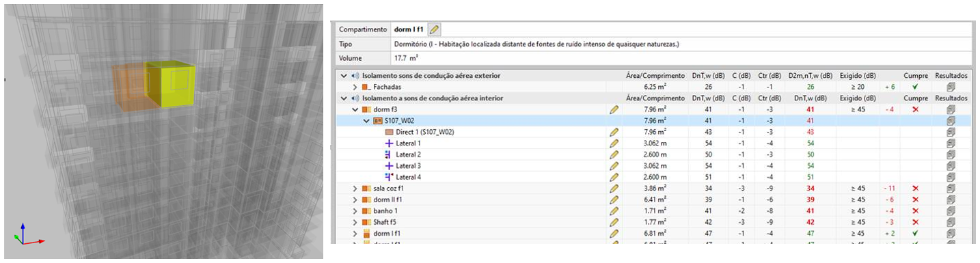This screenshot has height=263, width=980.
Task: Click the 3.86 m² area of sala coz f1
Action: 655,188
